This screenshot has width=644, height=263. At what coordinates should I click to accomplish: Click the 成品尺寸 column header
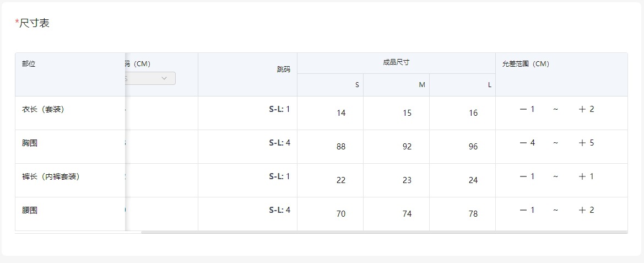click(396, 63)
